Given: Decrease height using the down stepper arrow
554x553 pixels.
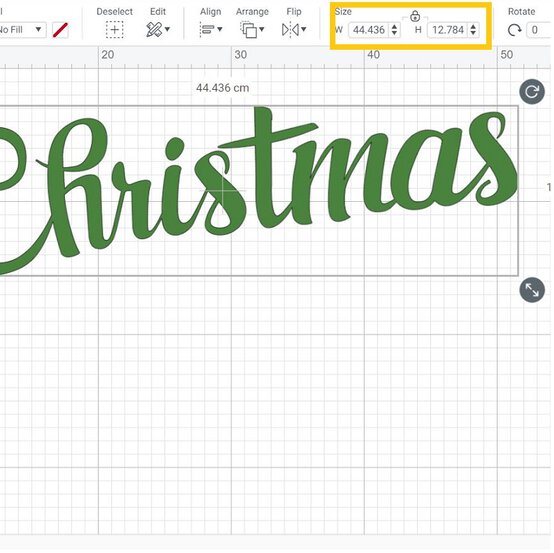Looking at the screenshot, I should tap(473, 33).
